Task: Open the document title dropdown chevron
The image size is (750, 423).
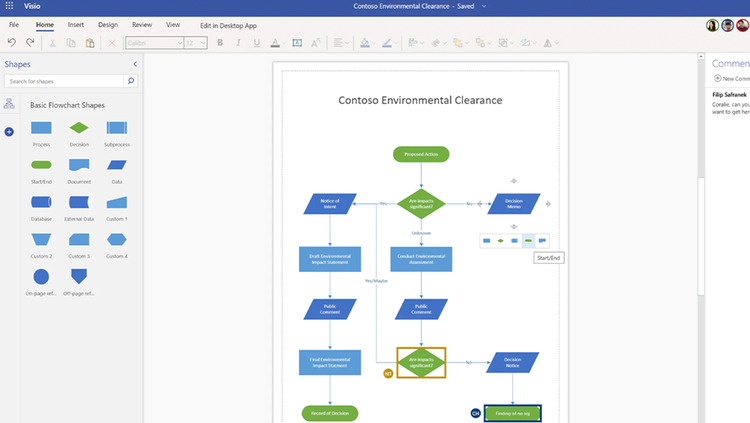Action: 484,6
